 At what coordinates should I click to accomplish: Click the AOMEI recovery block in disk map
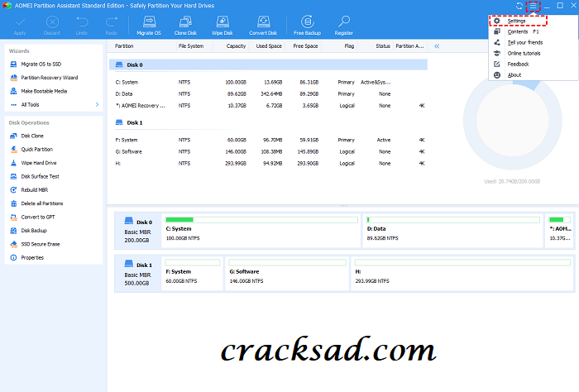tap(559, 231)
